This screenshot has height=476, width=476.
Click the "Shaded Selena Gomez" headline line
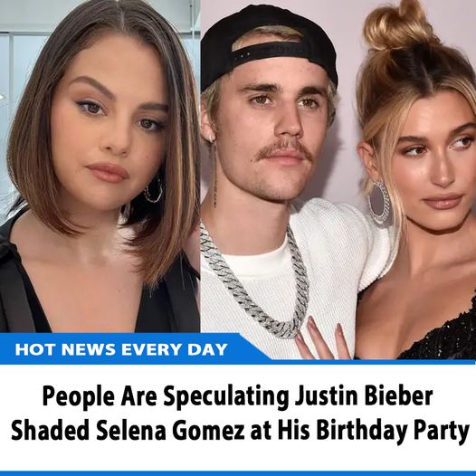click(241, 431)
